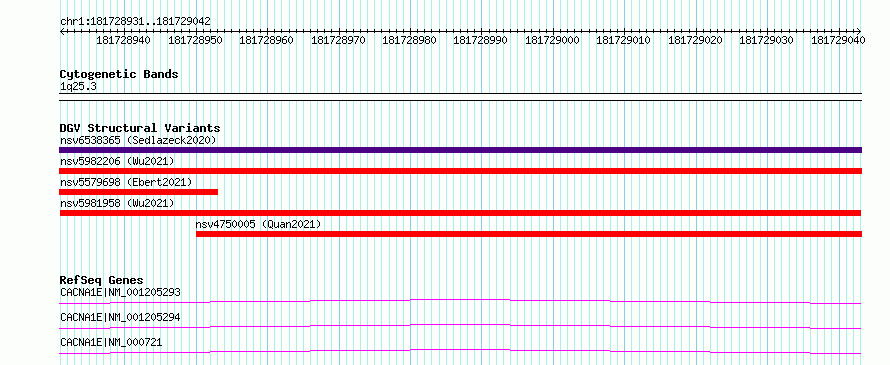
Task: Click the red nsv5982206 variant bar
Action: (x=460, y=171)
